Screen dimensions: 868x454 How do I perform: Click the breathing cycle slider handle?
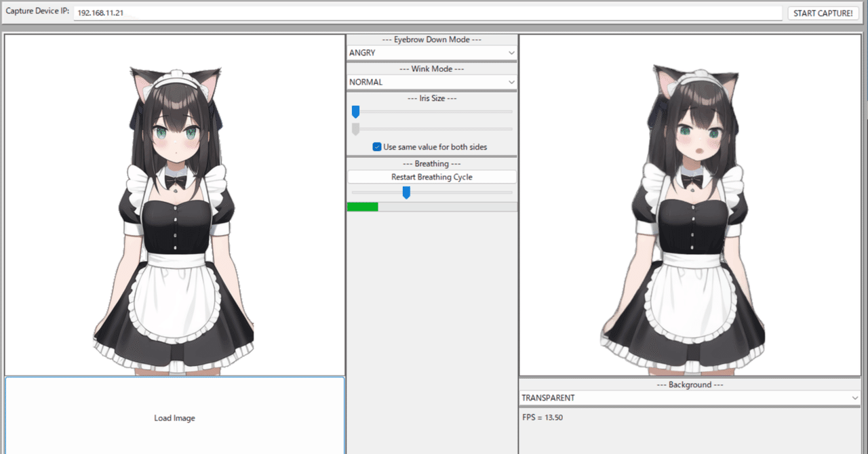(x=406, y=192)
